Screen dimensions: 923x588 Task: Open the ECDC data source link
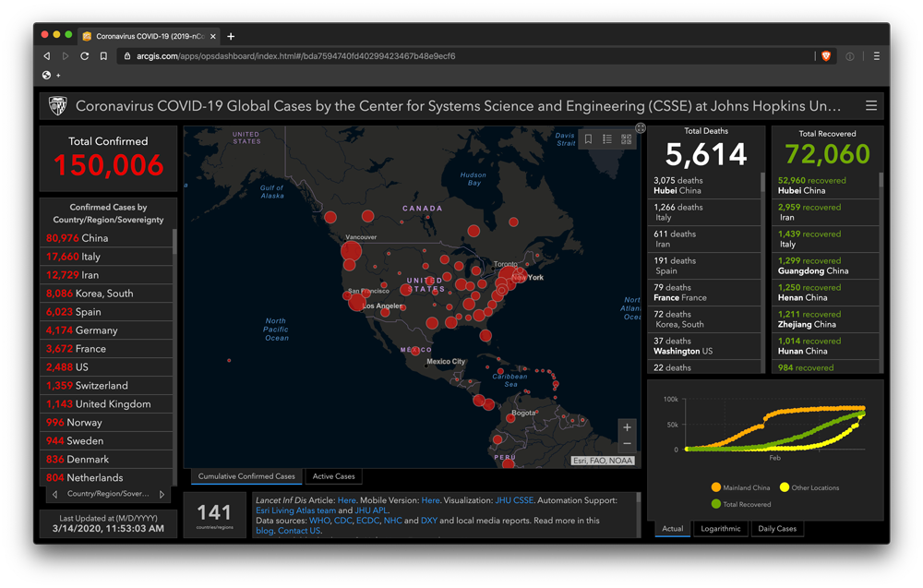click(368, 521)
